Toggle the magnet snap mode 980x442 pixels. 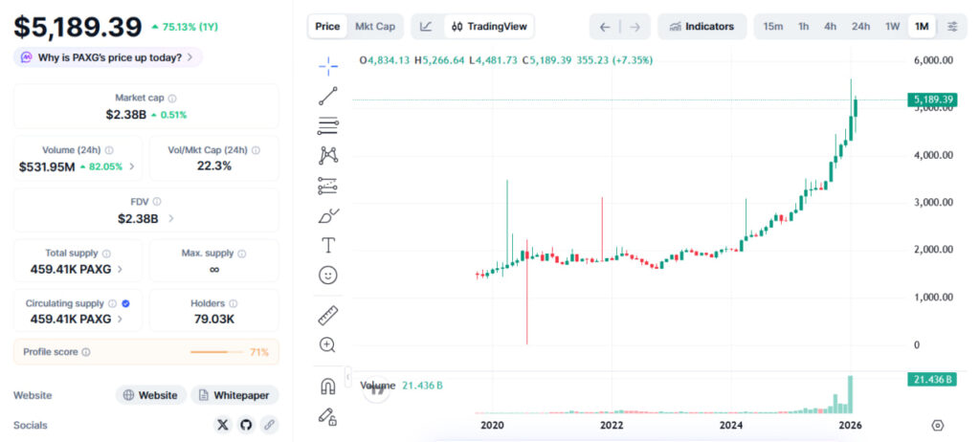point(327,387)
